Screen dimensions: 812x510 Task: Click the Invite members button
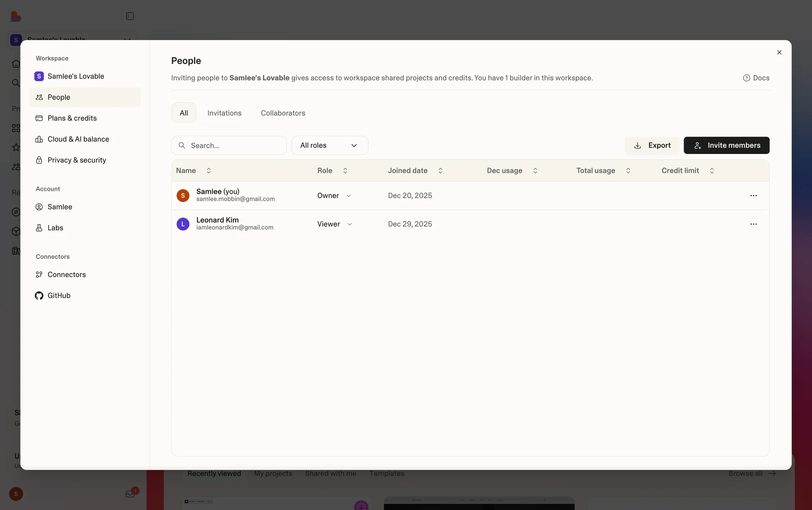point(726,146)
